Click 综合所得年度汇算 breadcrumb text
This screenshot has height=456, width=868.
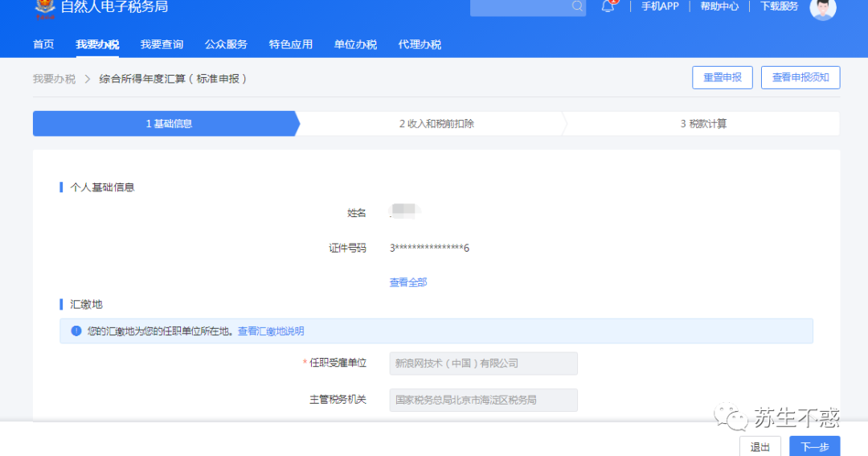pyautogui.click(x=173, y=79)
